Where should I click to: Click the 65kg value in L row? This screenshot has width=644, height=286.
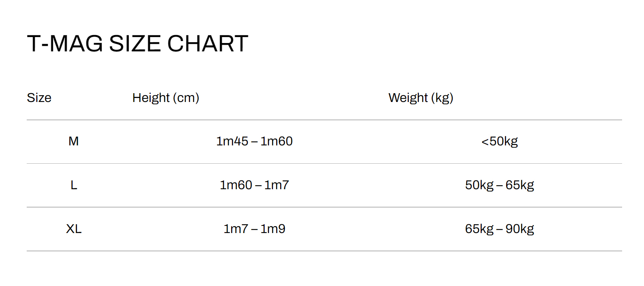click(520, 185)
